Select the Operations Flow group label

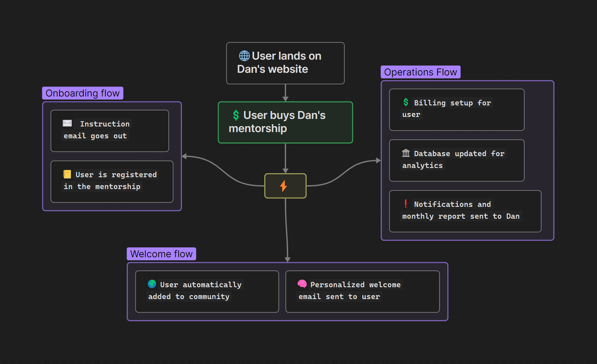pos(421,72)
